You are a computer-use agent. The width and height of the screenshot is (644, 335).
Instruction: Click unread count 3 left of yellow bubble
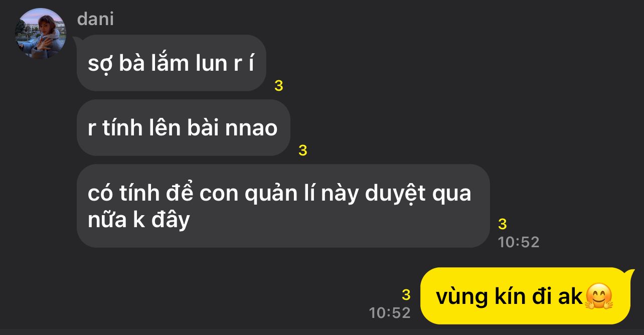(406, 294)
